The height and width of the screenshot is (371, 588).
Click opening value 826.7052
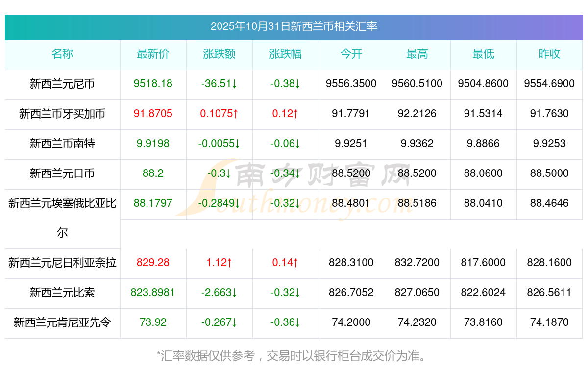tap(351, 293)
